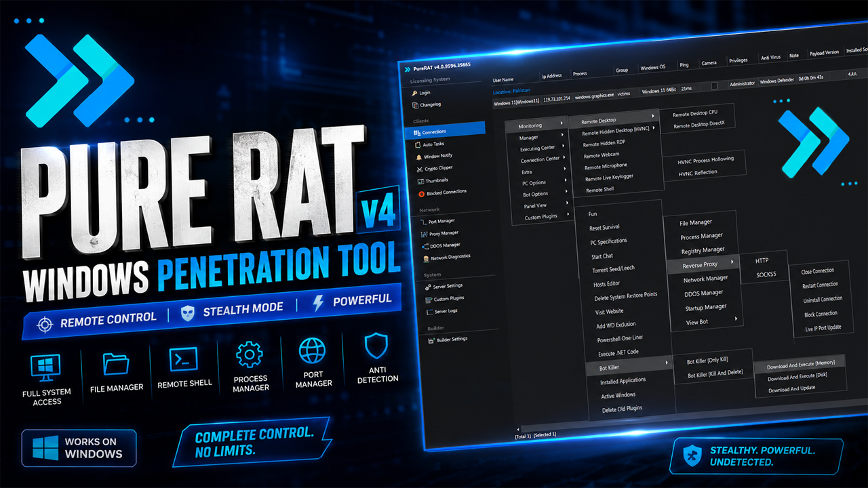Select Installed Applications menu entry
The height and width of the screenshot is (488, 868).
point(623,381)
